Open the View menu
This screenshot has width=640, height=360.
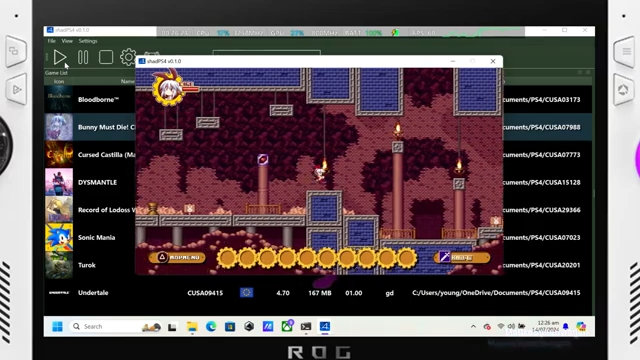[x=67, y=41]
